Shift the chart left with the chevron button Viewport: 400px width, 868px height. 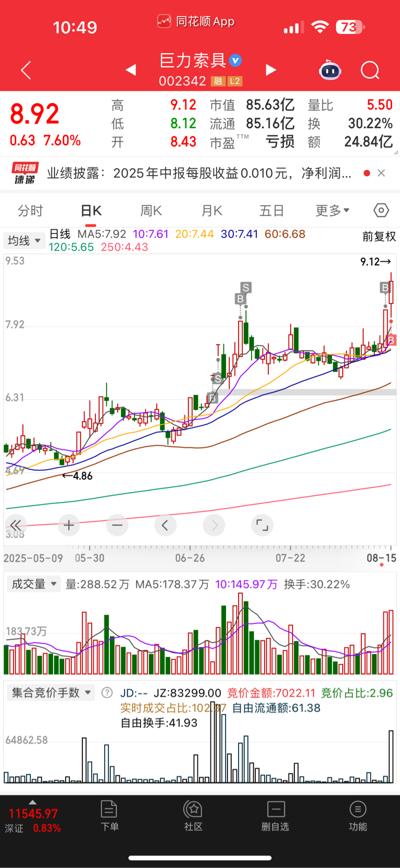(165, 525)
